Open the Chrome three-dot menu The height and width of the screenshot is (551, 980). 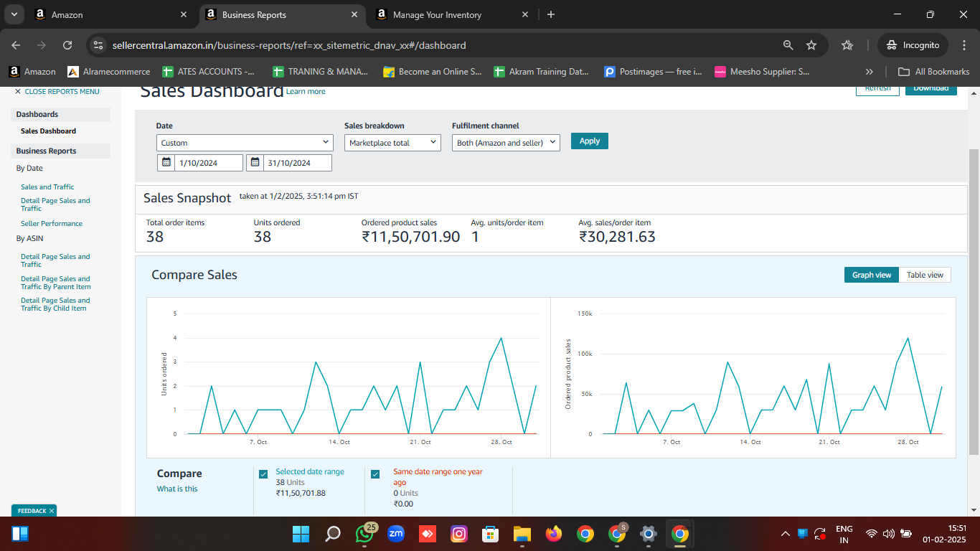tap(963, 45)
